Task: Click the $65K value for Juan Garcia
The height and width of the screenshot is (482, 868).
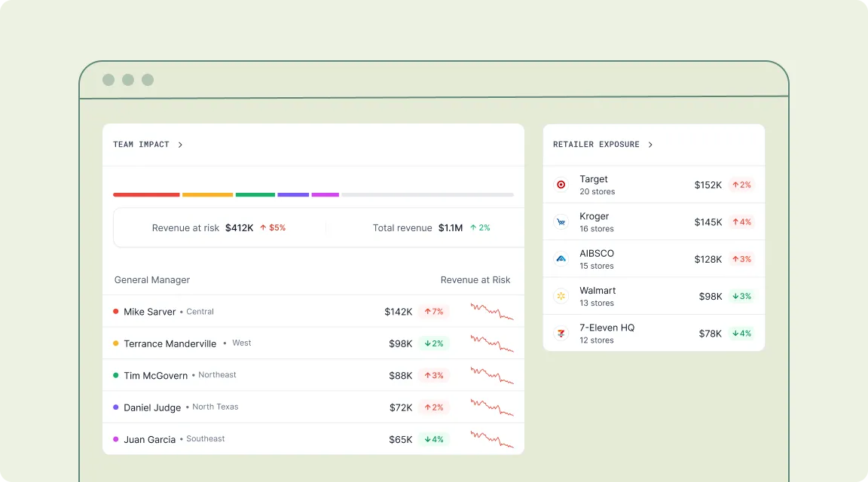Action: (x=401, y=439)
